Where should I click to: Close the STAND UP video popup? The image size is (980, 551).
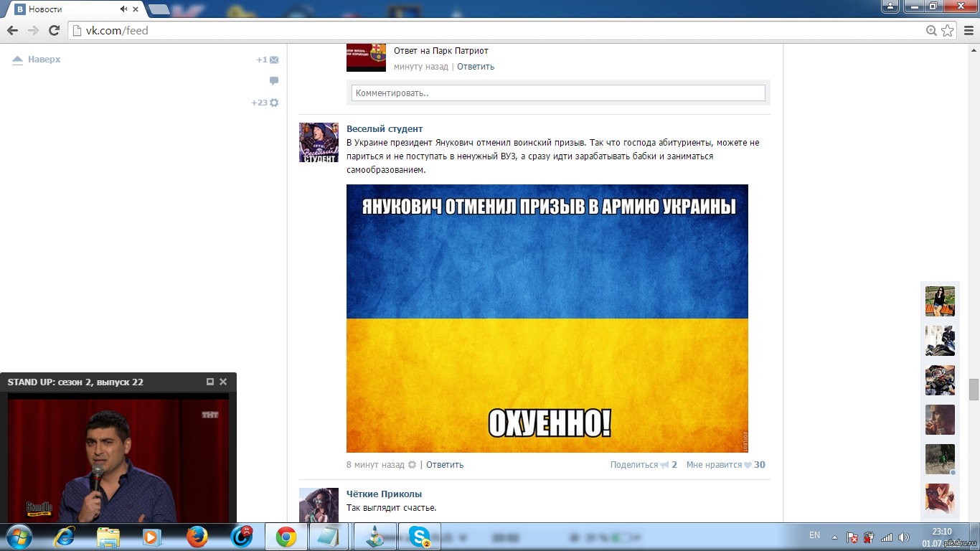click(x=223, y=382)
